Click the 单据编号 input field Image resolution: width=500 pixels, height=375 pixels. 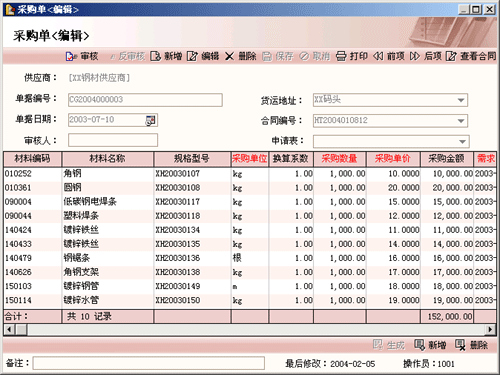pyautogui.click(x=145, y=100)
